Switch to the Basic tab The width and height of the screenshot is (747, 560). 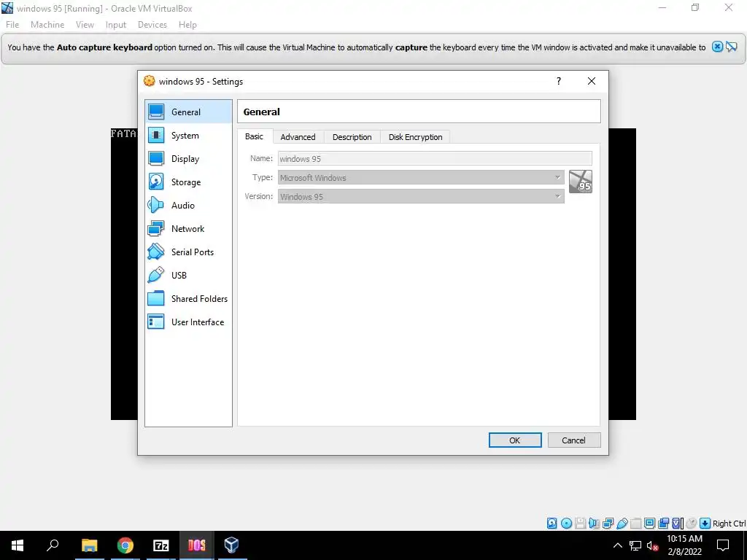point(254,136)
